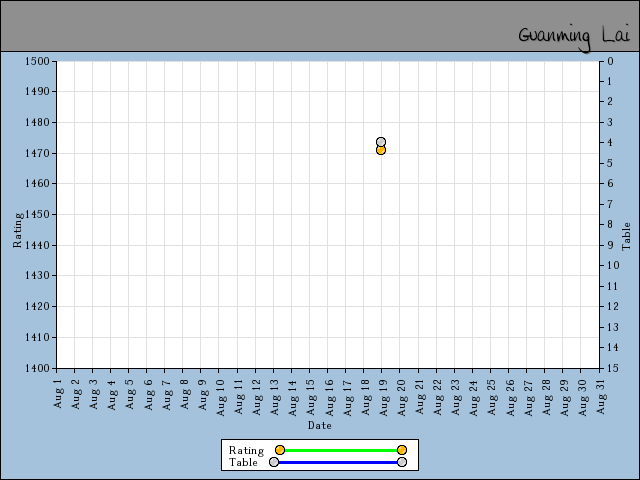Click the left gray legend marker
The width and height of the screenshot is (640, 480).
tap(274, 462)
